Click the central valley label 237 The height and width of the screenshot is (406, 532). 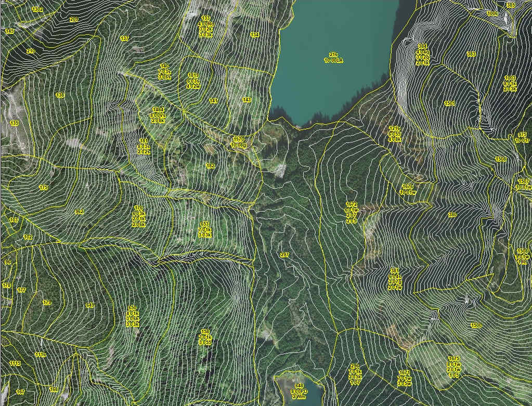[284, 255]
